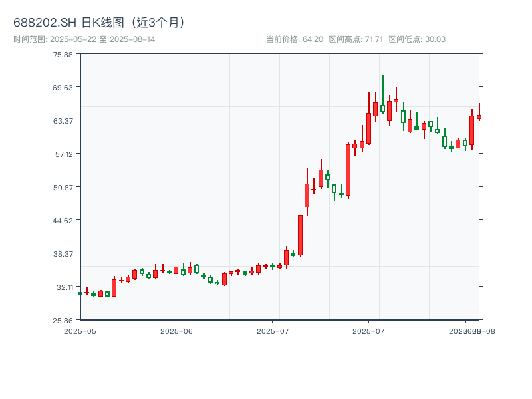
Task: Click the 32.11 y-axis label
Action: point(65,287)
